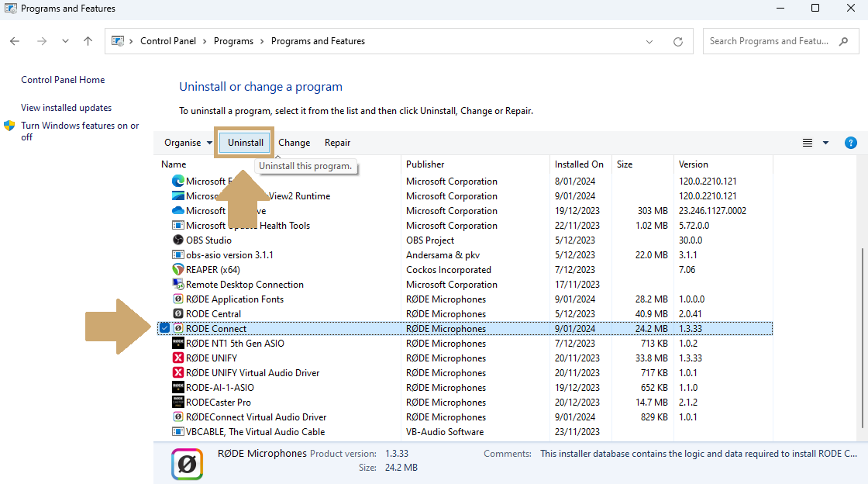Click the RODE Central program icon
The width and height of the screenshot is (868, 484).
[x=177, y=313]
